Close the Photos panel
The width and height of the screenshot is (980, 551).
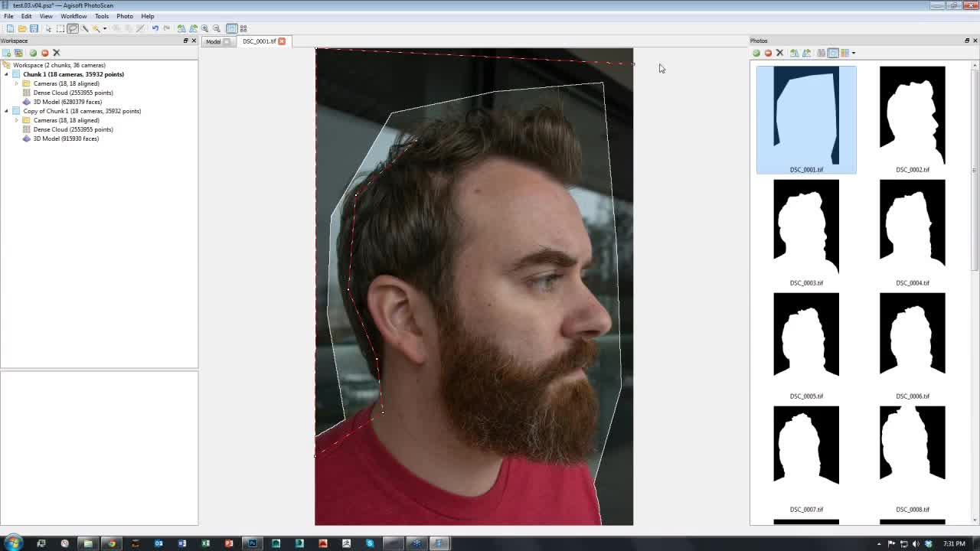pos(975,41)
